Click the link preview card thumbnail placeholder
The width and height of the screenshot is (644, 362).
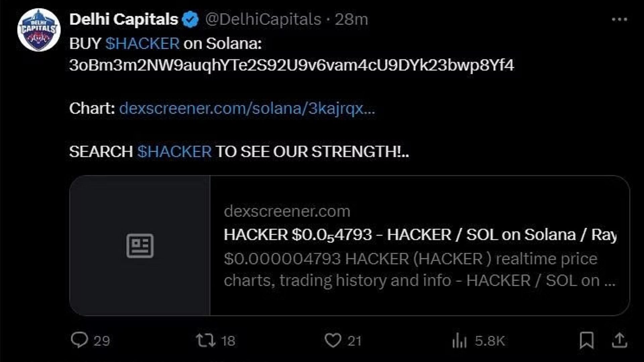(140, 246)
